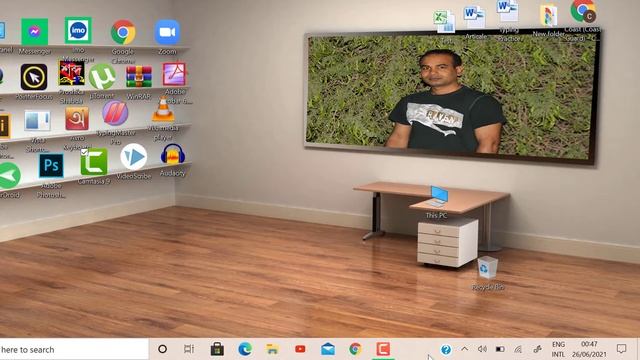640x360 pixels.
Task: Open the clock showing 00:47
Action: [x=589, y=349]
